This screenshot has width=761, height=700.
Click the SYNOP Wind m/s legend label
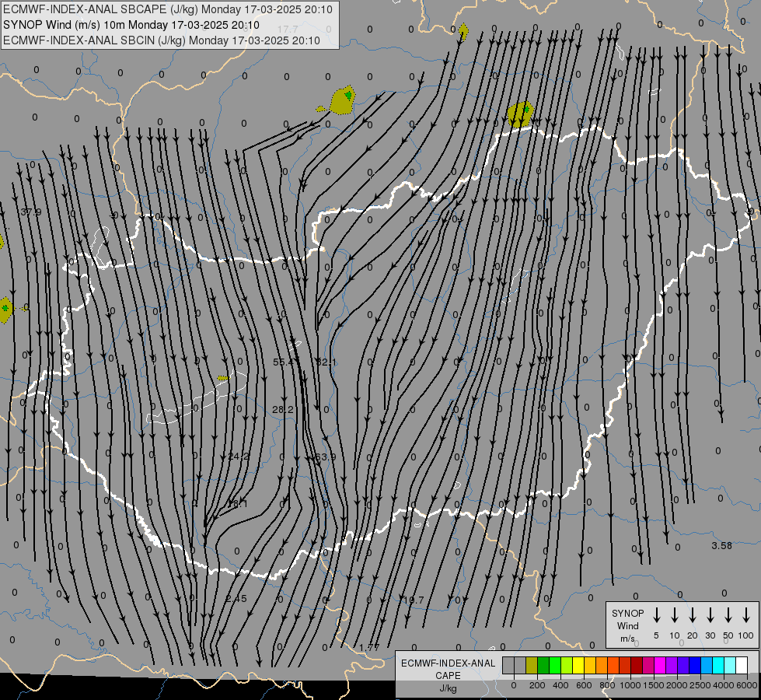[x=627, y=625]
